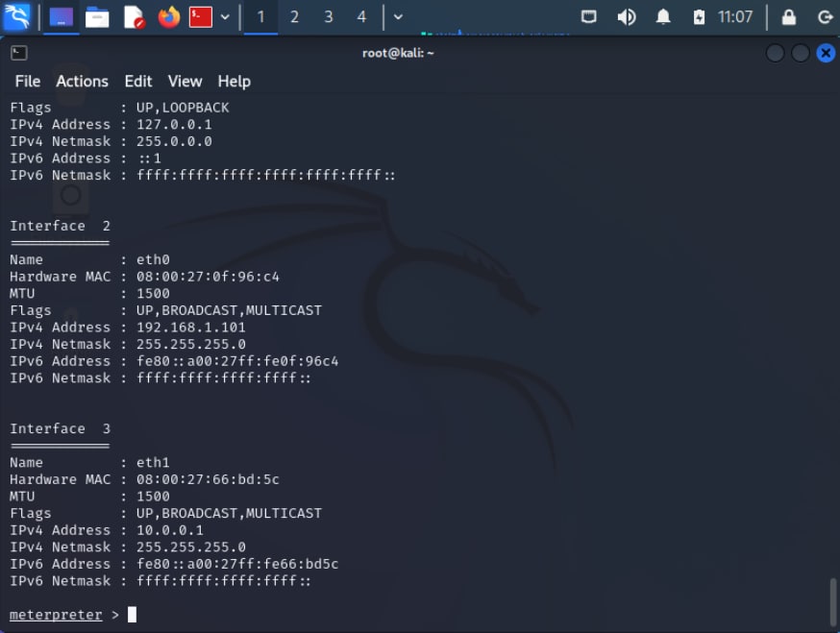Open the Edit menu
This screenshot has width=840, height=633.
pos(138,82)
